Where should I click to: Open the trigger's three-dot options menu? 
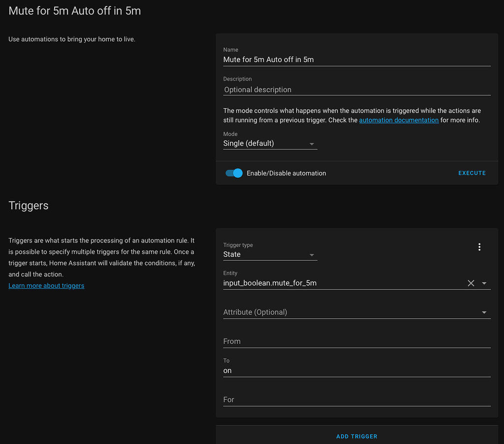[x=479, y=247]
